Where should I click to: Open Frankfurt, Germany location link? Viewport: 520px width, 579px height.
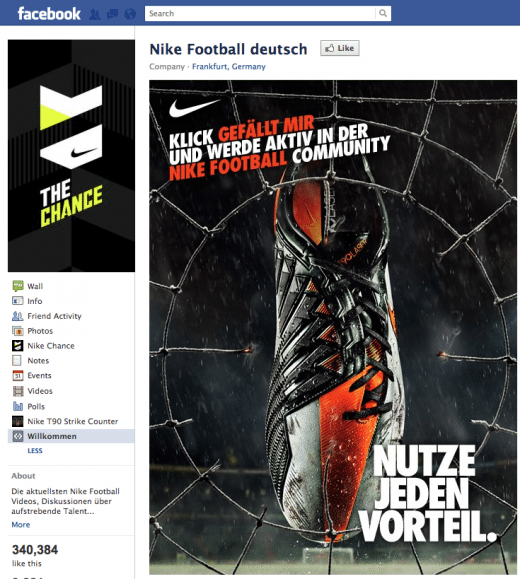coord(229,66)
